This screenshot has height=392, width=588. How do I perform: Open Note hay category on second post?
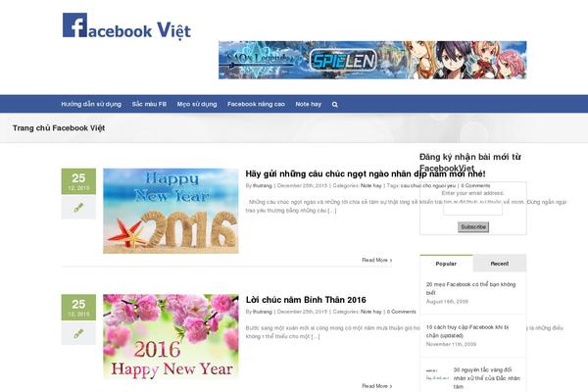[x=370, y=312]
